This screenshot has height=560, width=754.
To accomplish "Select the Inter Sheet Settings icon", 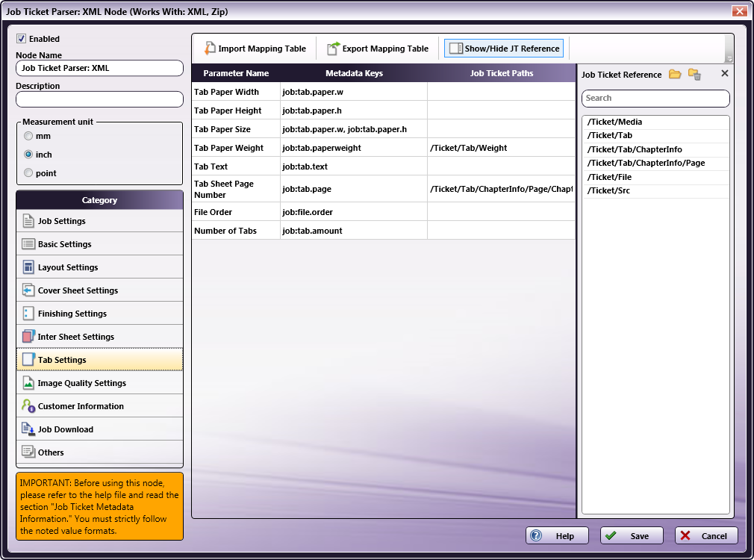I will click(28, 336).
